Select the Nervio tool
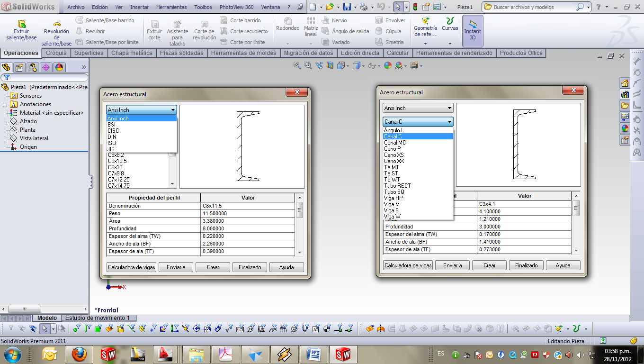 [334, 20]
